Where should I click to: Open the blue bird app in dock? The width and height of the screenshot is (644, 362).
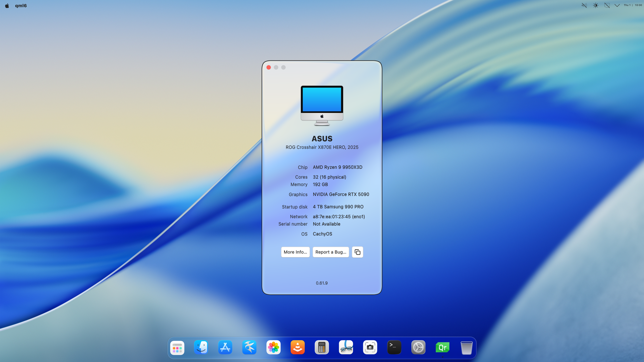[250, 348]
